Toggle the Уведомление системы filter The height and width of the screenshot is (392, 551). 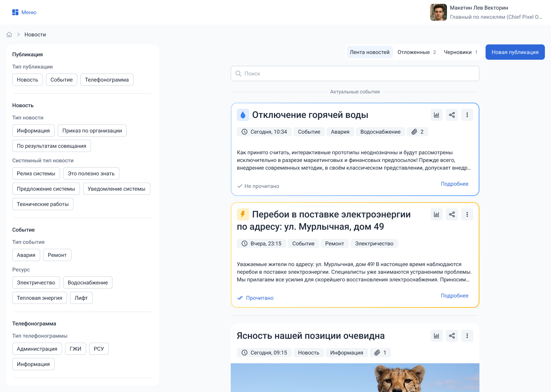[117, 189]
